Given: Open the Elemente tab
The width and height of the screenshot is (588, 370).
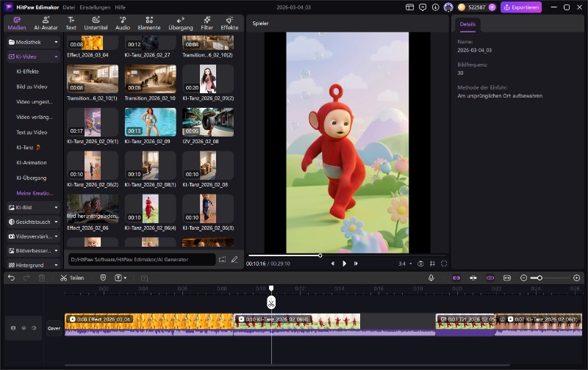Looking at the screenshot, I should [149, 23].
